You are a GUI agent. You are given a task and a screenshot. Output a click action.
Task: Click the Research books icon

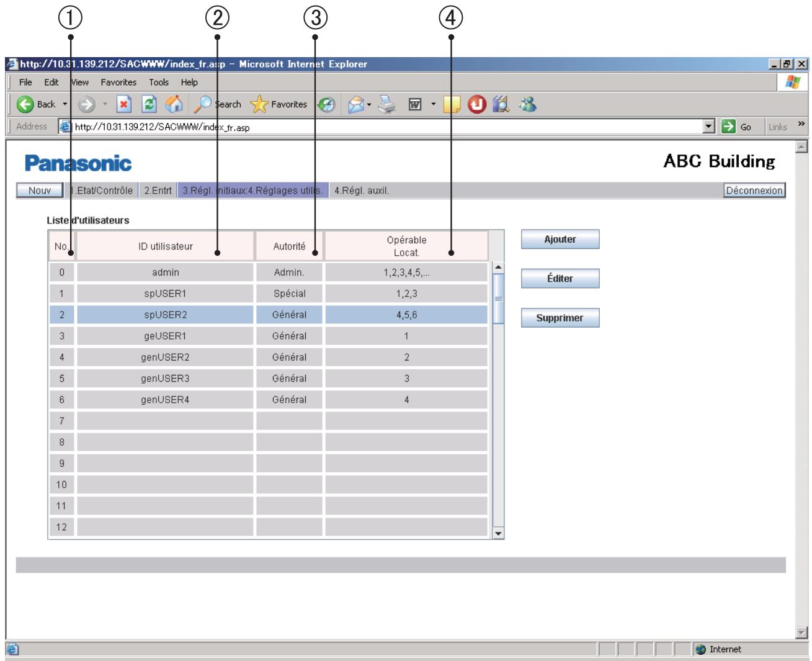point(501,104)
